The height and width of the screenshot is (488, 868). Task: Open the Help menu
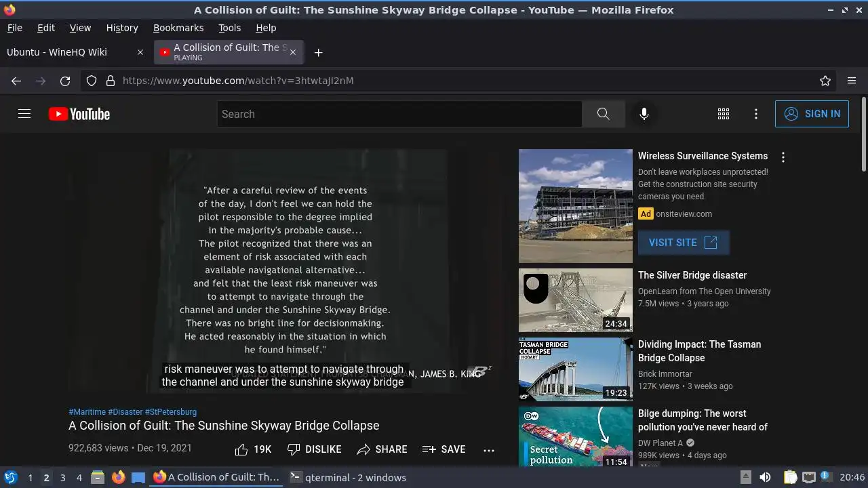266,28
